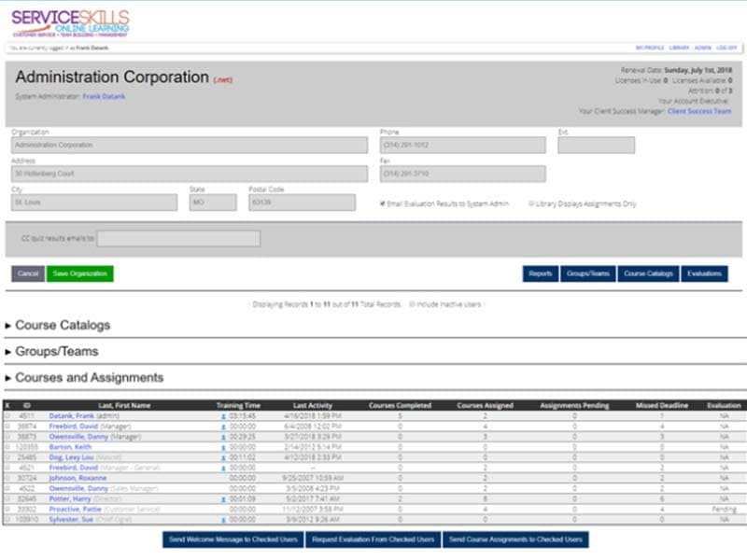Click training time icon for Sylvester, Sue
The width and height of the screenshot is (747, 560).
[x=223, y=520]
